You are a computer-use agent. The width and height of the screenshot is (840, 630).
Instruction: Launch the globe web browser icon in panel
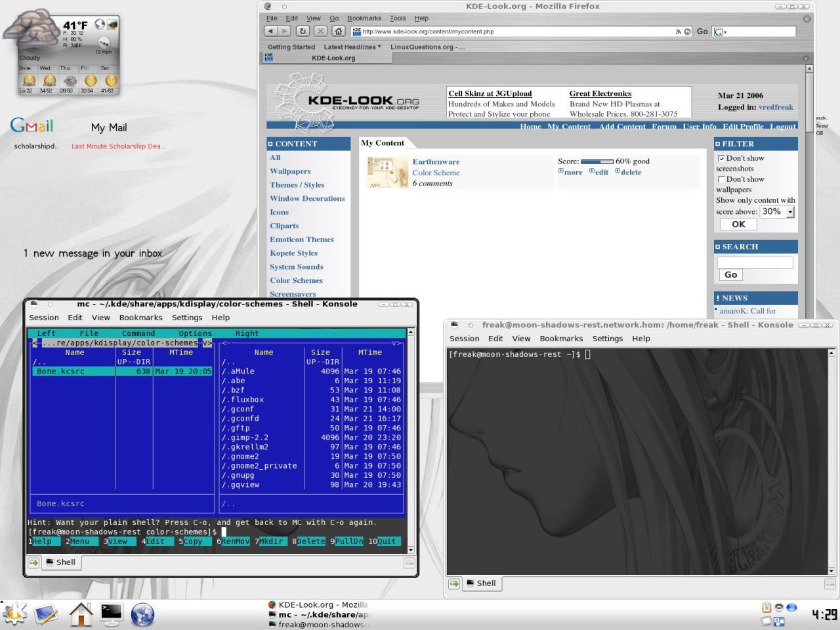(142, 614)
